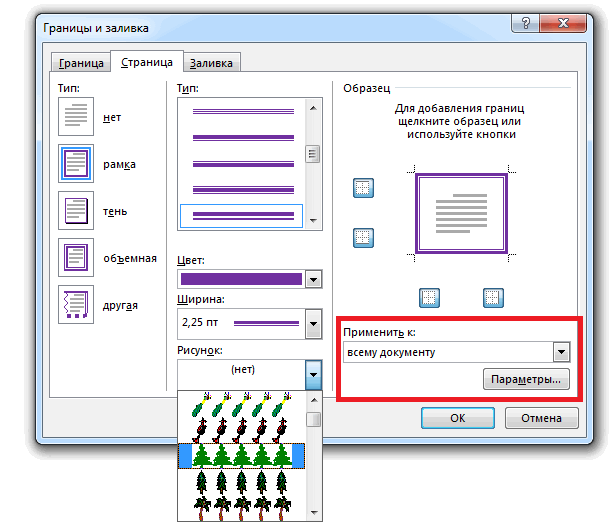
Task: Toggle the left border button
Action: pos(429,297)
